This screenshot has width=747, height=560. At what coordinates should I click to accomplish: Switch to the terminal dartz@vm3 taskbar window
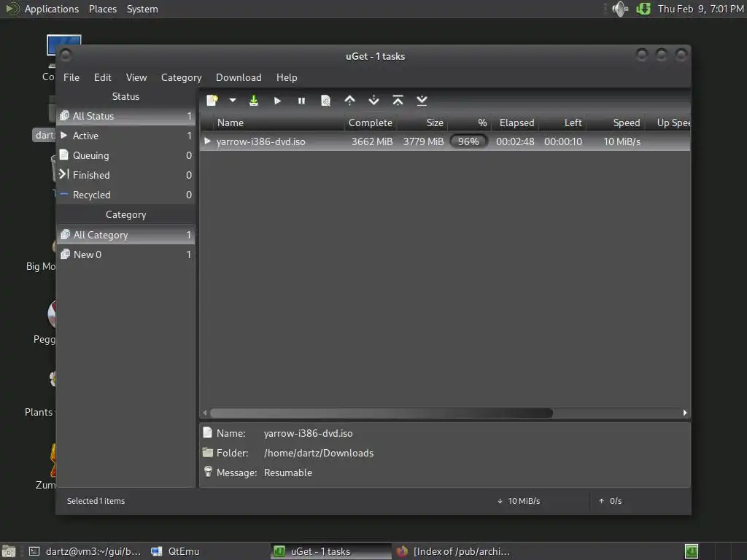pos(85,551)
